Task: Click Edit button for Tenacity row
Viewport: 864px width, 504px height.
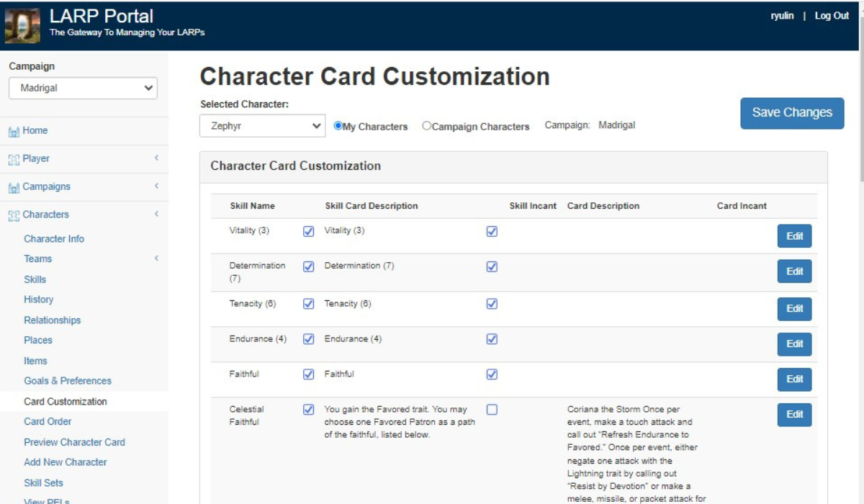Action: (x=794, y=309)
